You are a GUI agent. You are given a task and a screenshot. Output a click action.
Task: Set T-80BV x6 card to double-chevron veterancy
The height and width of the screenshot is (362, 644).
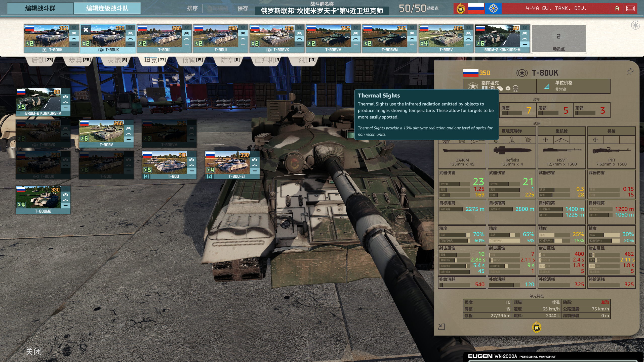(129, 128)
